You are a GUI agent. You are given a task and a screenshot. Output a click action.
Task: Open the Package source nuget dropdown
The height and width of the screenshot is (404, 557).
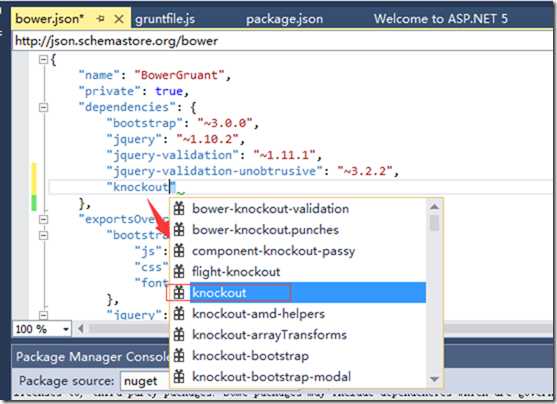tap(146, 381)
